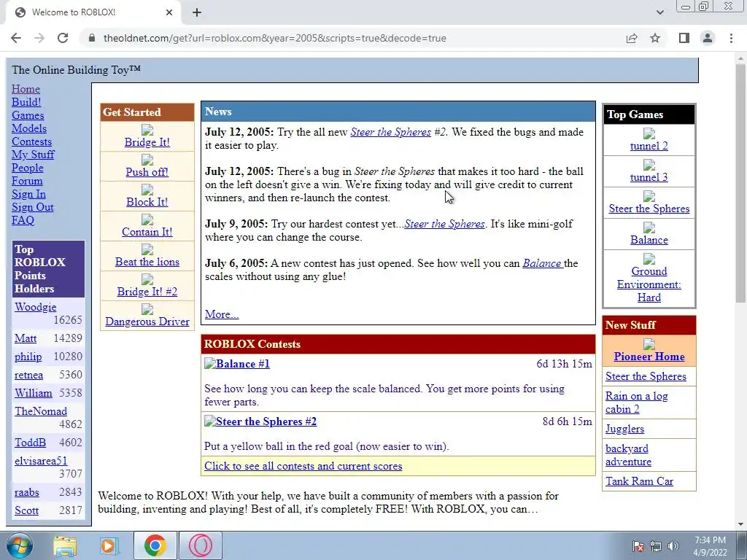Open Jugglers in New Stuff
The width and height of the screenshot is (747, 560).
[x=624, y=429]
